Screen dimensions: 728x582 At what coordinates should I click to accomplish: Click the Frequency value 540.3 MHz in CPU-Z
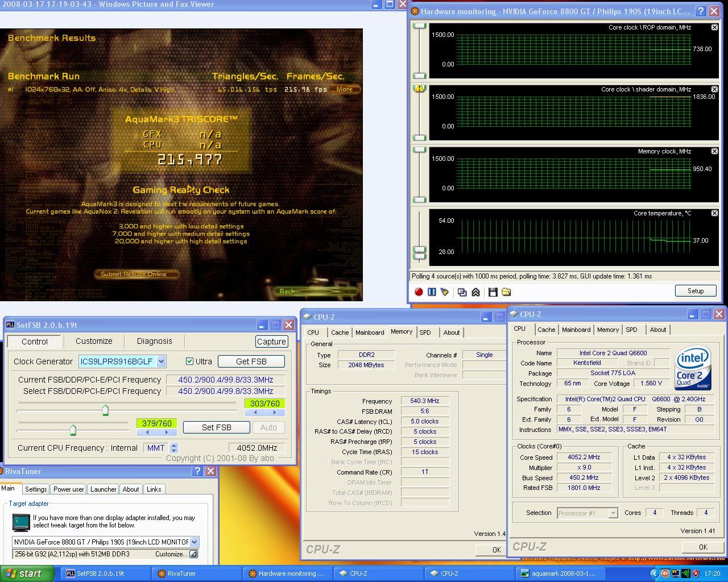[x=424, y=401]
